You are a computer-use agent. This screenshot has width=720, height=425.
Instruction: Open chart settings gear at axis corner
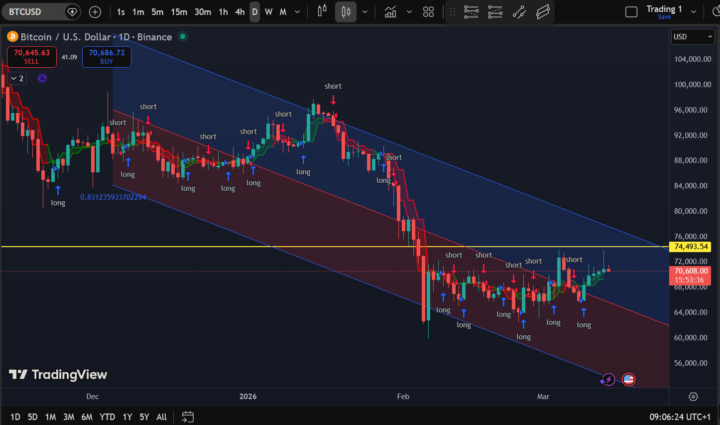[693, 397]
